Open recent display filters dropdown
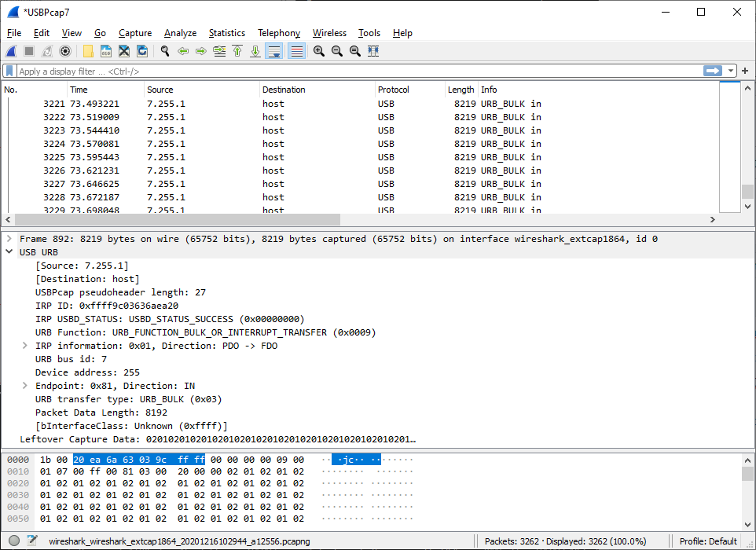The width and height of the screenshot is (756, 550). [x=731, y=71]
